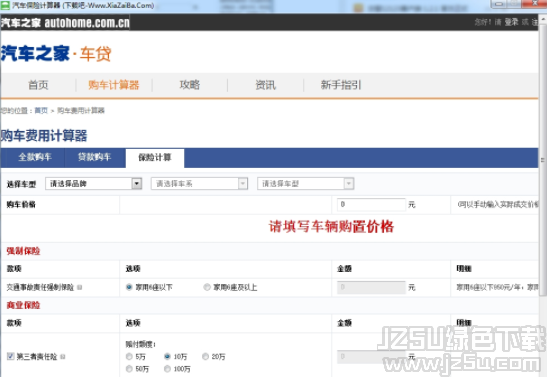The image size is (547, 377).
Task: Click info icon beside 第三者责任险
Action: [x=63, y=357]
